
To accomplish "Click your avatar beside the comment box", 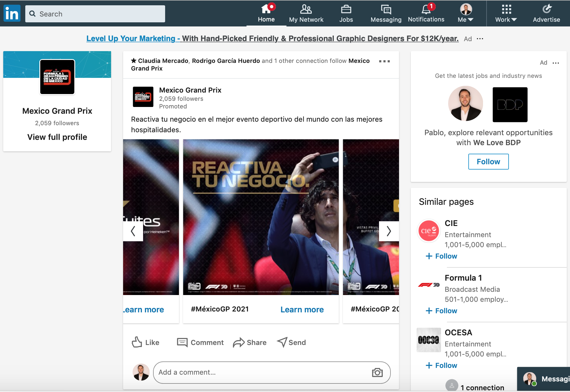I will [x=141, y=372].
